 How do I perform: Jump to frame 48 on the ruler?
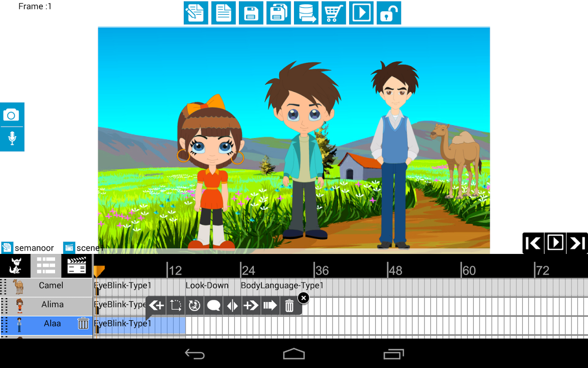[395, 270]
